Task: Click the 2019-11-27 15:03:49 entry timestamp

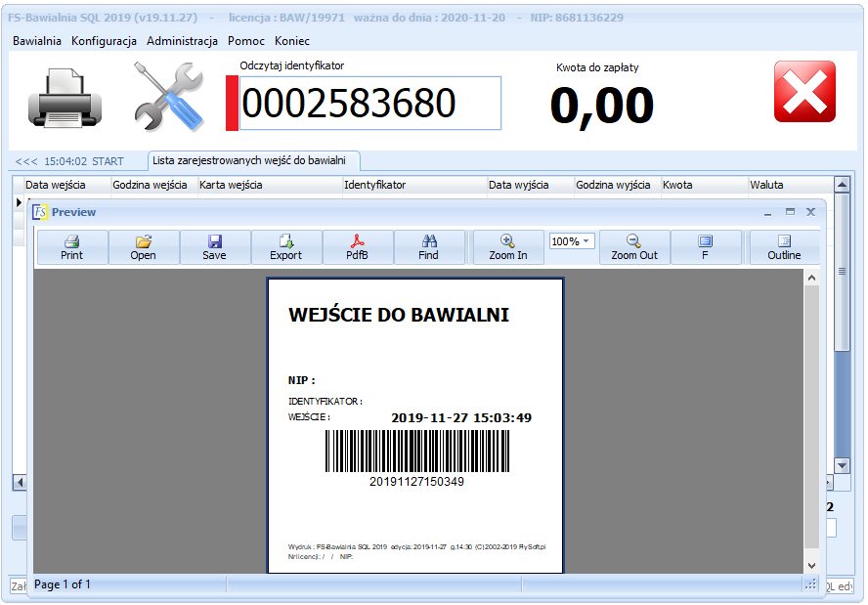Action: 461,418
